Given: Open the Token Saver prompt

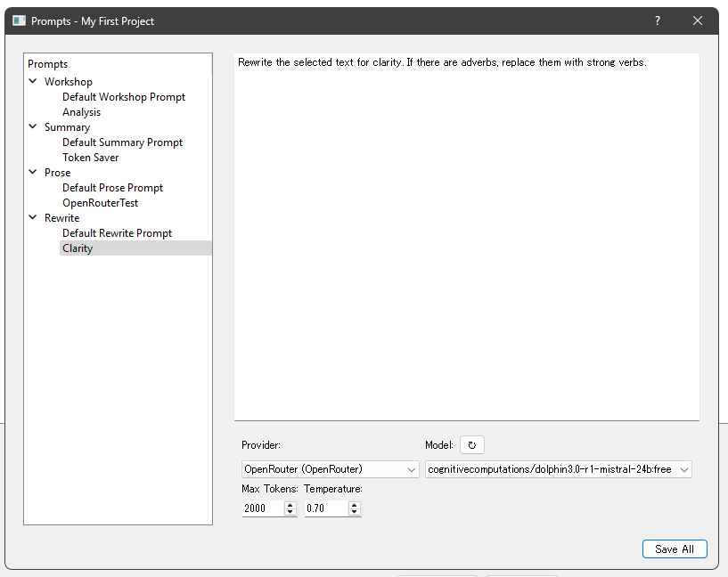Looking at the screenshot, I should point(90,158).
